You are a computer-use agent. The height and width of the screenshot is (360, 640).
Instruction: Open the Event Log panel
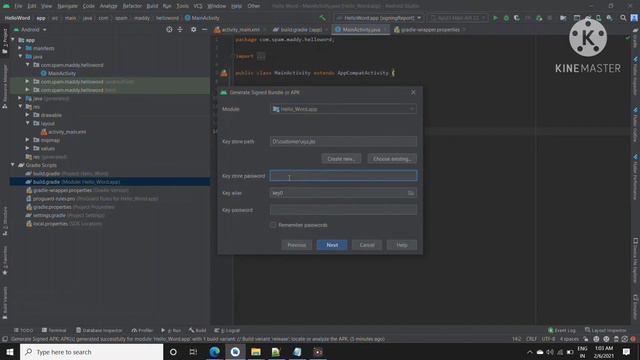click(x=562, y=330)
